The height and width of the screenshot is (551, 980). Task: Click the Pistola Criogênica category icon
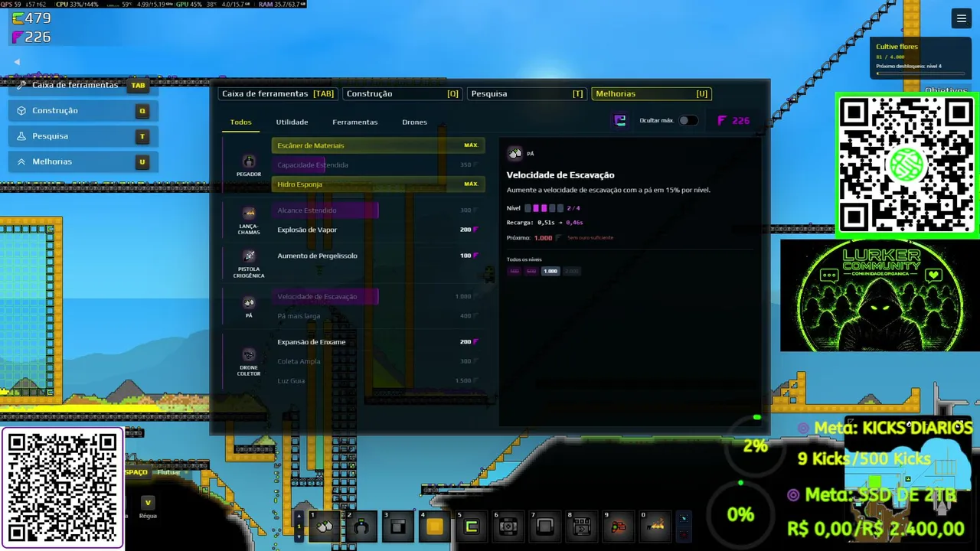pos(249,256)
